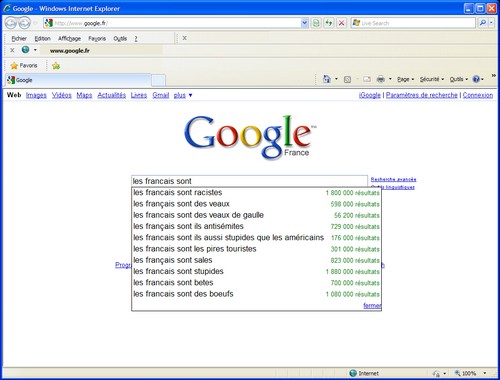Open the globe toolbar dropdown arrow

click(x=35, y=50)
